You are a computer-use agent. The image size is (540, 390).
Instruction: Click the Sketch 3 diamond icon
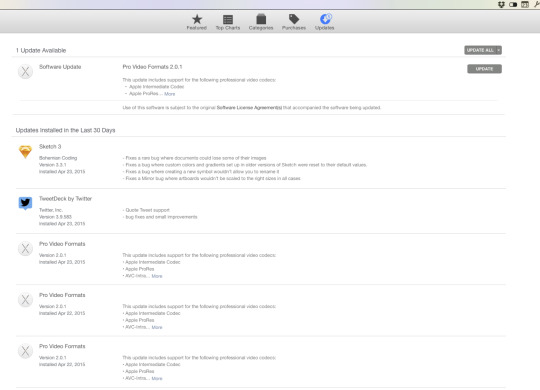(25, 152)
